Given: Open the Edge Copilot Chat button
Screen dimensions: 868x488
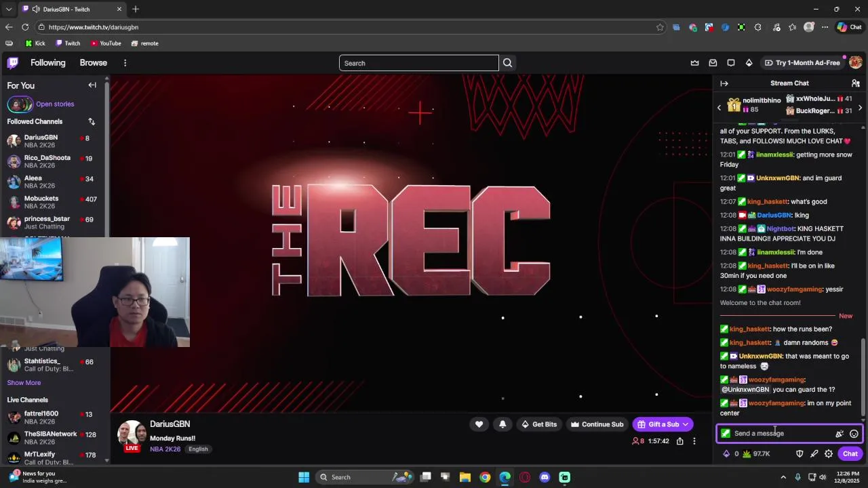Looking at the screenshot, I should pos(849,27).
